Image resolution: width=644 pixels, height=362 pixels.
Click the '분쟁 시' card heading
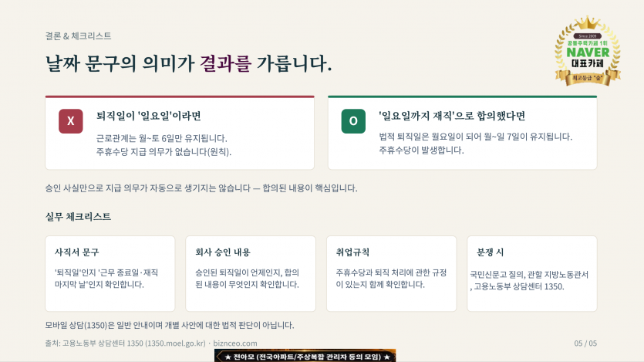coord(490,252)
